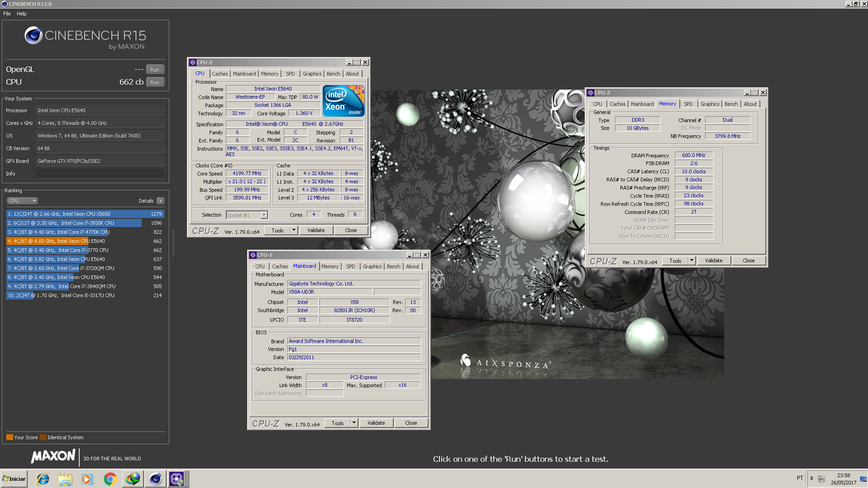Image resolution: width=868 pixels, height=488 pixels.
Task: Click the Info input field
Action: point(100,174)
